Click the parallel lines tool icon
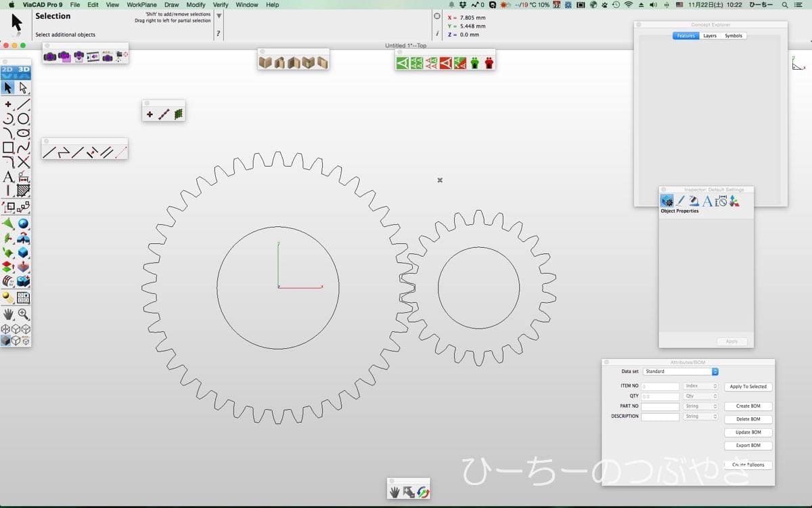This screenshot has width=812, height=508. [106, 152]
